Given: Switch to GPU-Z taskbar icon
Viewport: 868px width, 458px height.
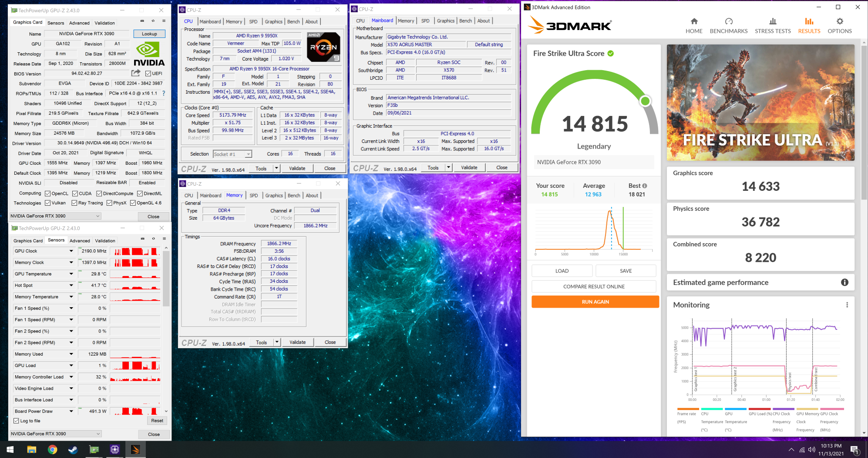Looking at the screenshot, I should click(x=94, y=449).
